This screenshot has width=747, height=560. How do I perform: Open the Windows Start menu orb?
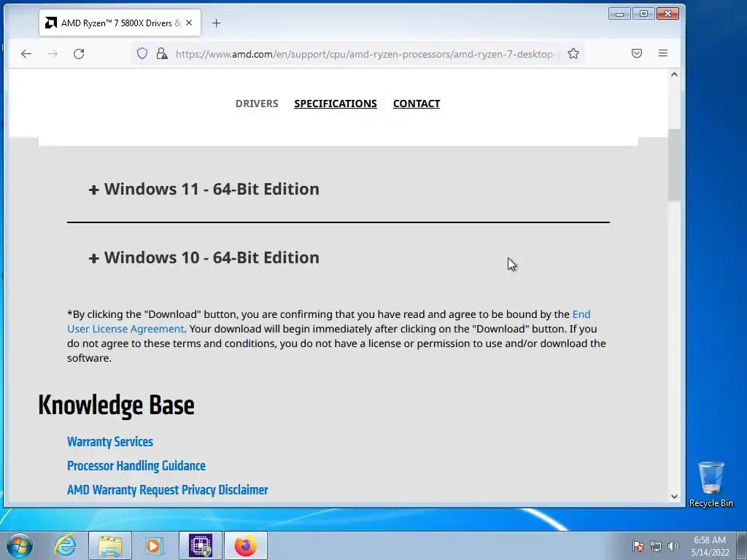(x=20, y=545)
